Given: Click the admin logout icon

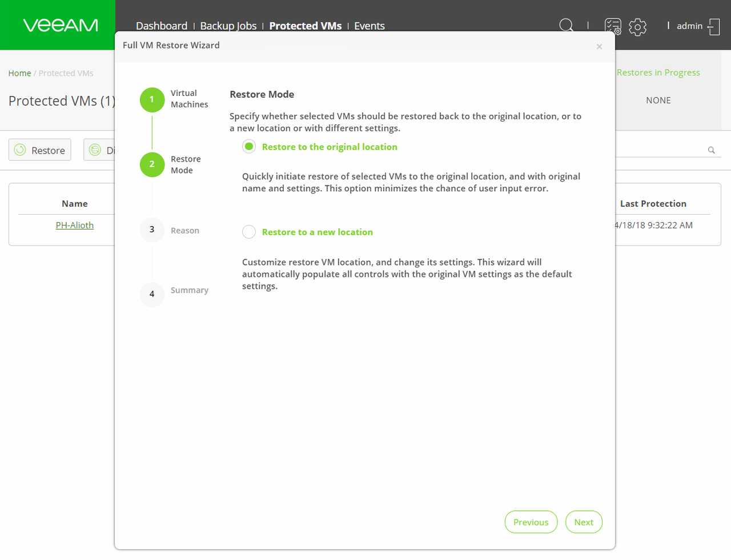Looking at the screenshot, I should 714,26.
